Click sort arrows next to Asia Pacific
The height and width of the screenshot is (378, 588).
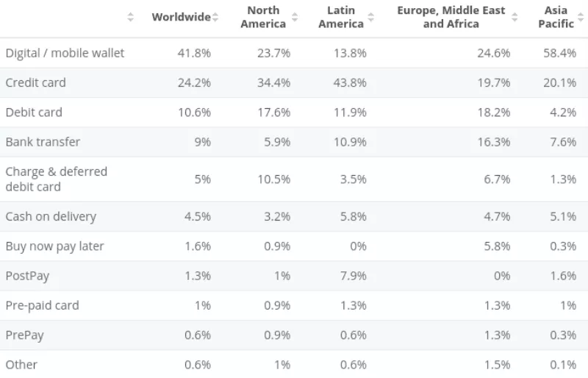(x=581, y=17)
